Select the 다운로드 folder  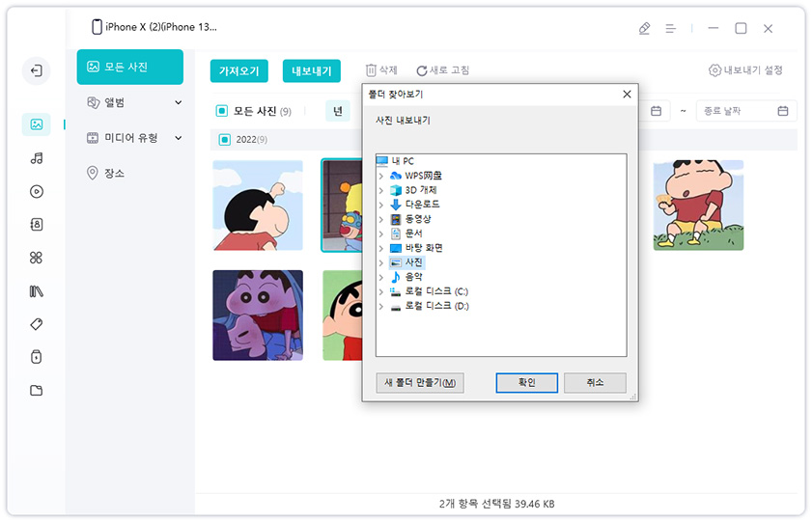coord(415,205)
